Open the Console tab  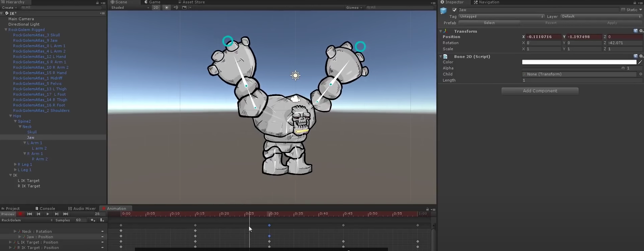pyautogui.click(x=45, y=209)
